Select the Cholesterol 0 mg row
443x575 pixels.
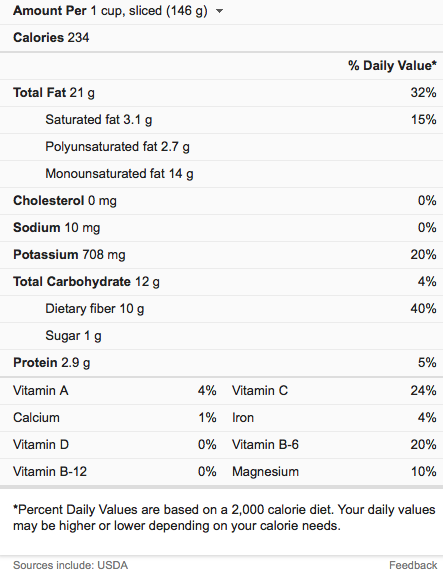click(x=222, y=201)
